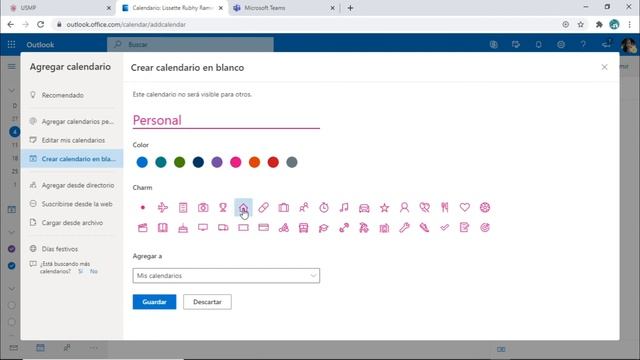Select the camera charm
The image size is (640, 360).
pyautogui.click(x=203, y=207)
